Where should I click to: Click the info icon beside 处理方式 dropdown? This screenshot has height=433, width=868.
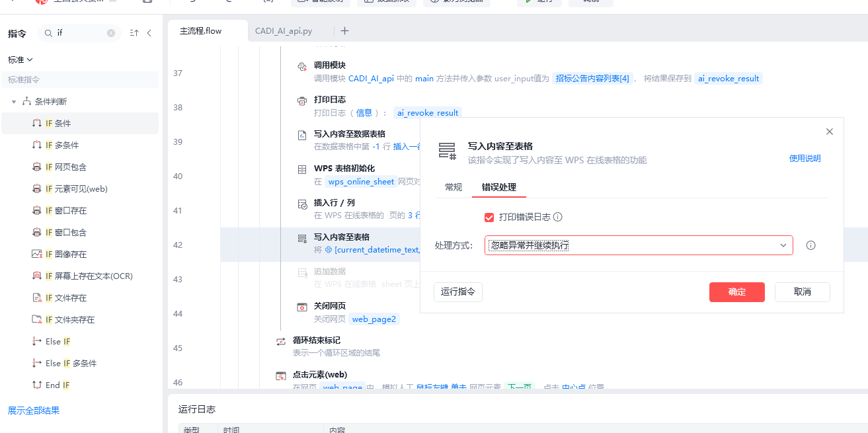tap(811, 245)
